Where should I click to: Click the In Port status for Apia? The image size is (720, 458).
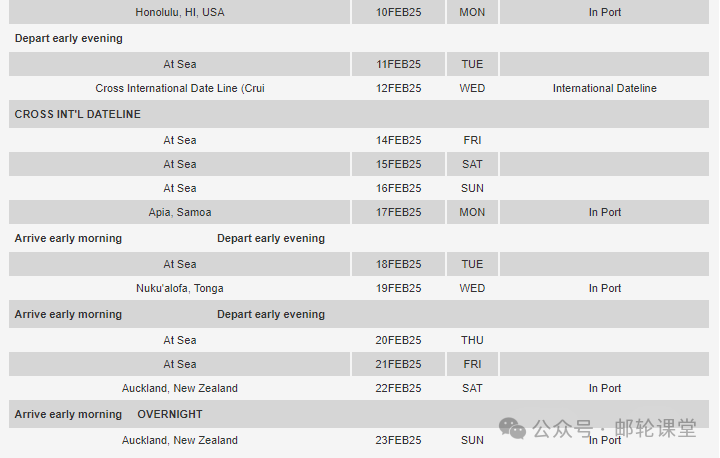[x=604, y=212]
